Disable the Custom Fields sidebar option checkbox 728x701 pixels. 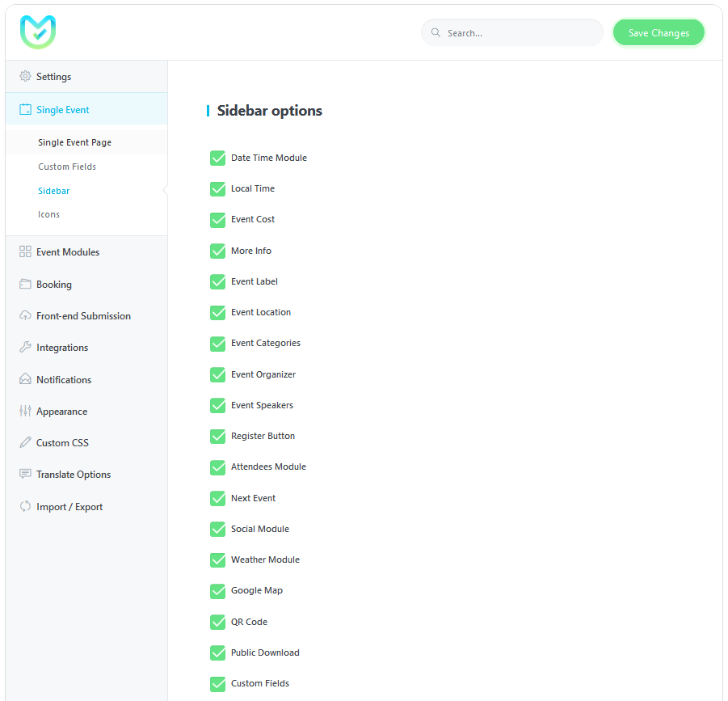click(x=217, y=684)
